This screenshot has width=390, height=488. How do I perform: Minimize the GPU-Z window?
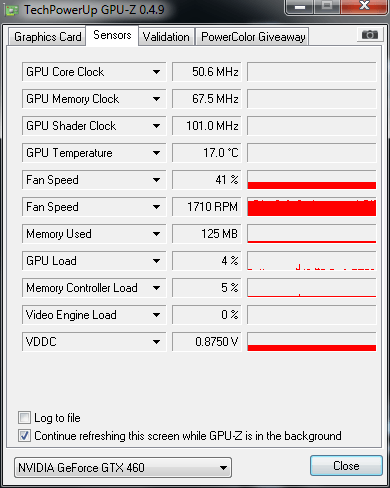[300, 7]
